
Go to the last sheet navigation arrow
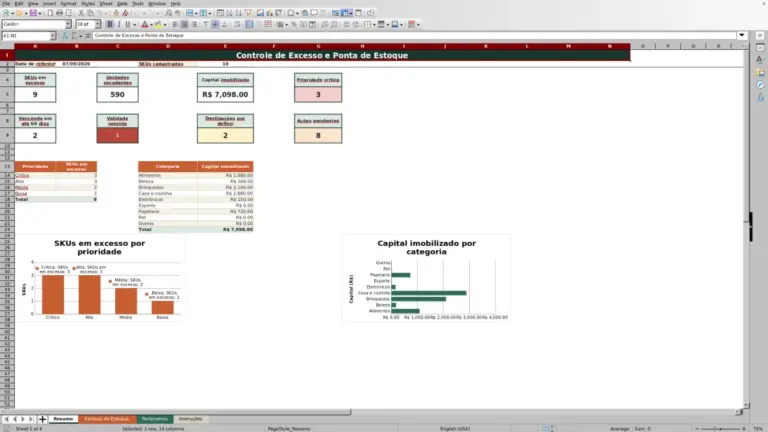31,419
